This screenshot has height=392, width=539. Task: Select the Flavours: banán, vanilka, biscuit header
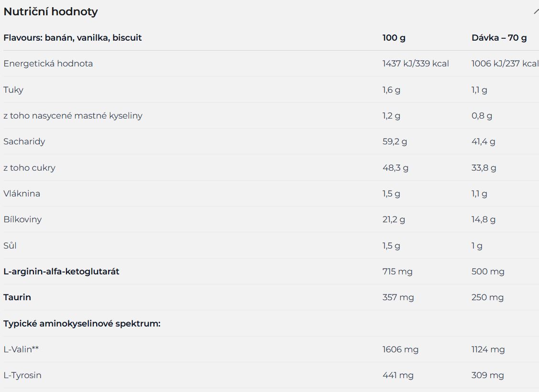[x=73, y=38]
